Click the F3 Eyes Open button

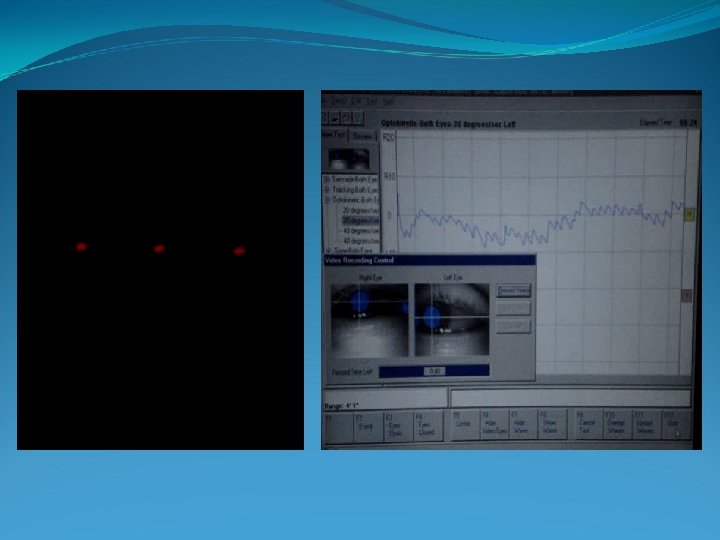[x=397, y=426]
